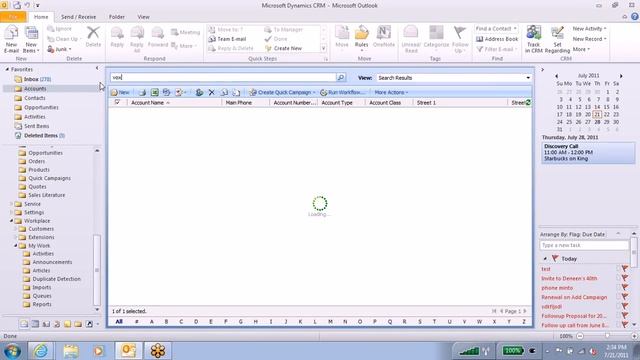Collapse the Today task group
The height and width of the screenshot is (360, 640).
545,259
